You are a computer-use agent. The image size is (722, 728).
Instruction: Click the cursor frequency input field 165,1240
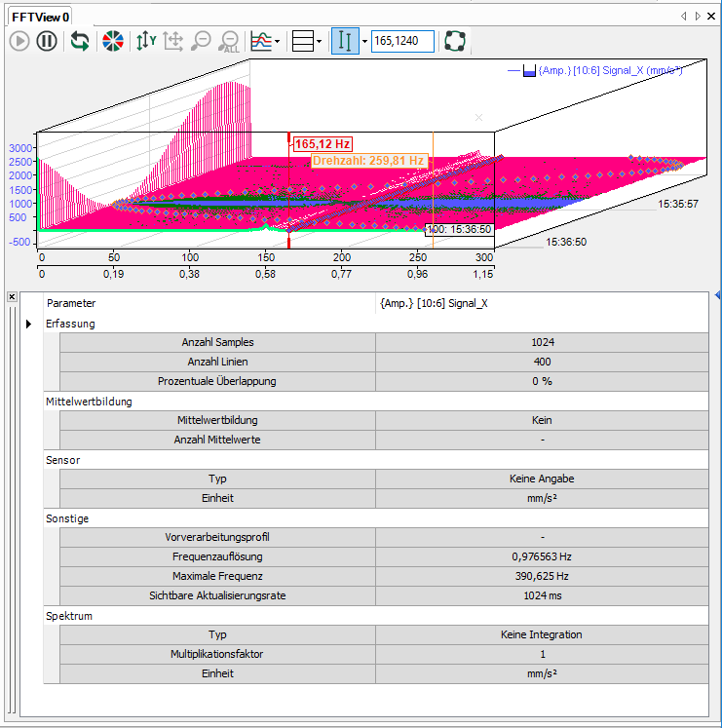(401, 41)
